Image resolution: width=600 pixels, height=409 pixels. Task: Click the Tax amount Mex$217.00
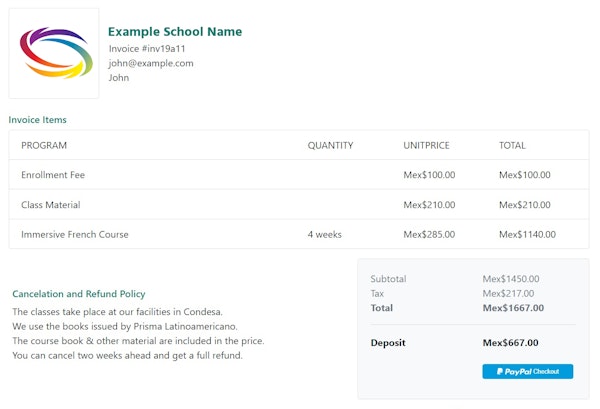coord(508,293)
